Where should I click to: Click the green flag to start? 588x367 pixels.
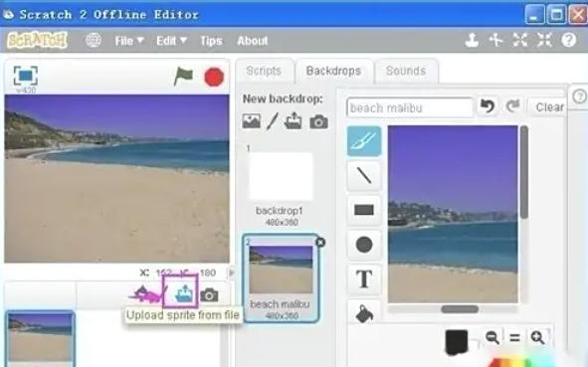[x=183, y=77]
